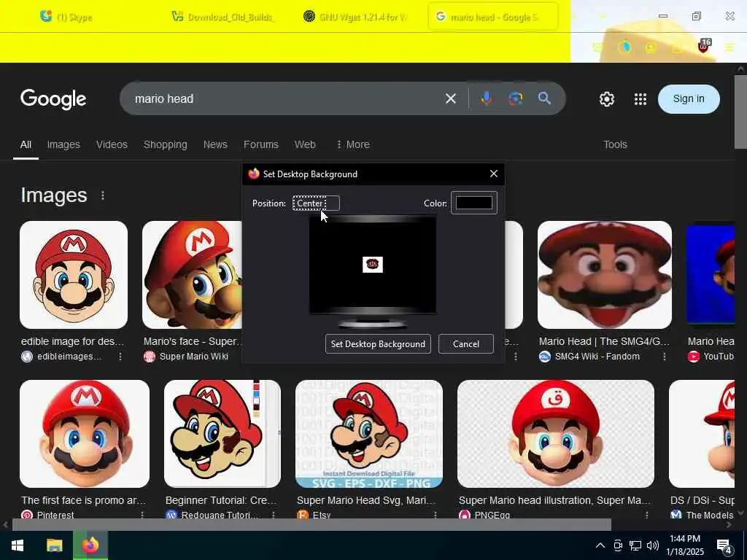
Task: Open File Explorer from the taskbar
Action: tap(54, 545)
